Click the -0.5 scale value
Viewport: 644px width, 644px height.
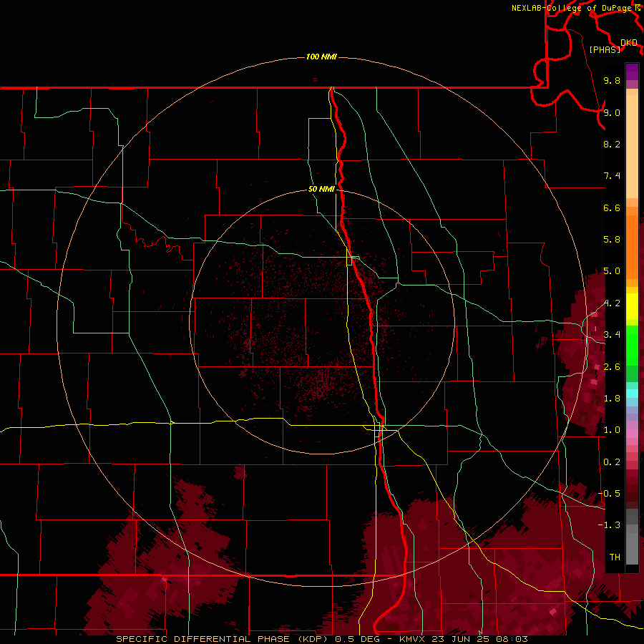click(x=609, y=494)
